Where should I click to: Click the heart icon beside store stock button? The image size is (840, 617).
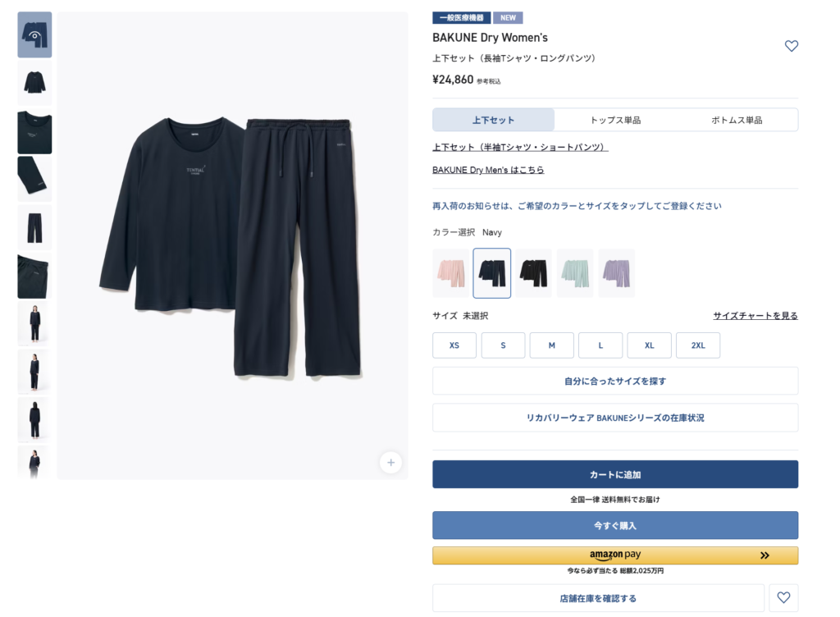point(783,597)
